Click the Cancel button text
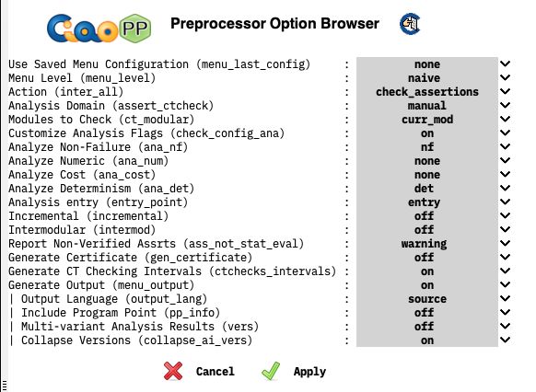The image size is (536, 392). (x=216, y=371)
